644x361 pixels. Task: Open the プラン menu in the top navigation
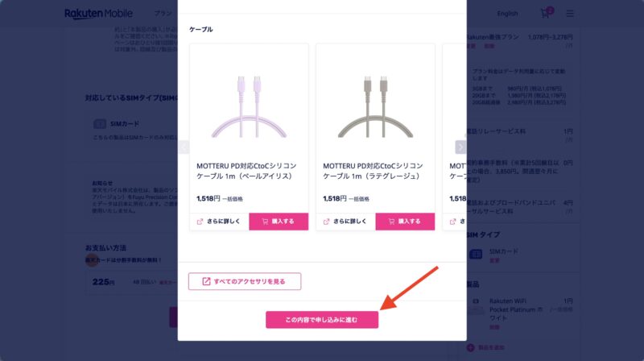[163, 14]
